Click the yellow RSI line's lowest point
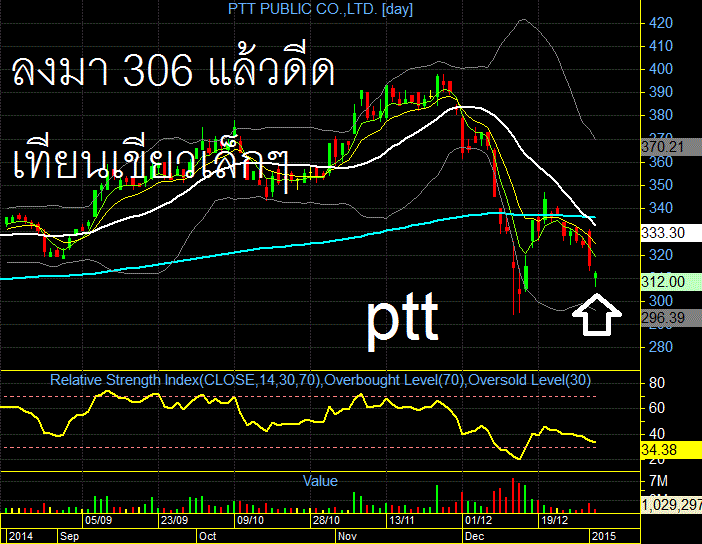This screenshot has height=544, width=702. 519,459
